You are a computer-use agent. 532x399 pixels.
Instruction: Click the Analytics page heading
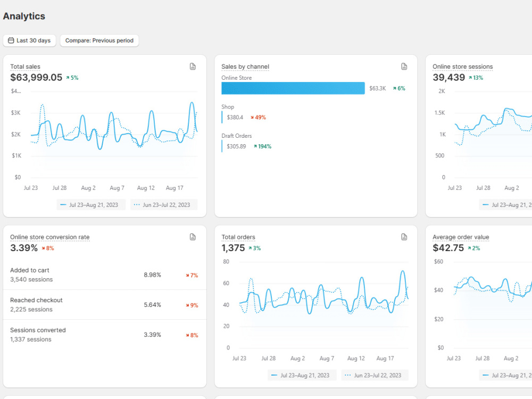pyautogui.click(x=24, y=16)
